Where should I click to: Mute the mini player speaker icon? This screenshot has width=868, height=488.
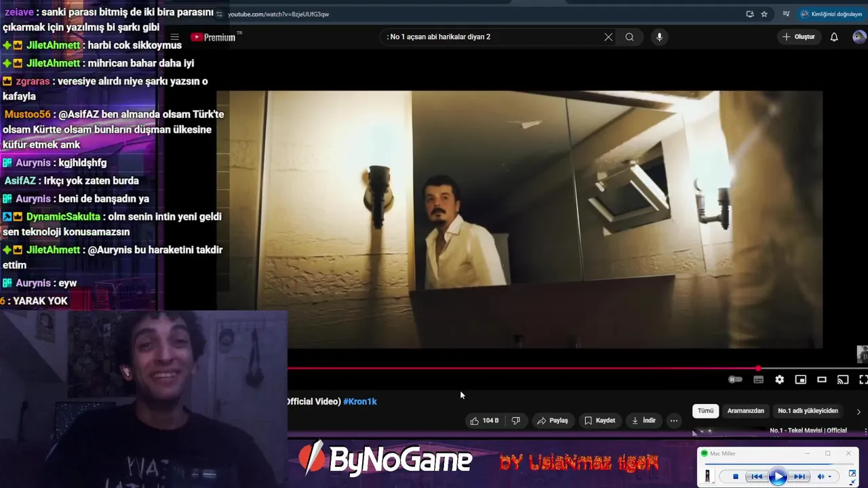[x=821, y=476]
